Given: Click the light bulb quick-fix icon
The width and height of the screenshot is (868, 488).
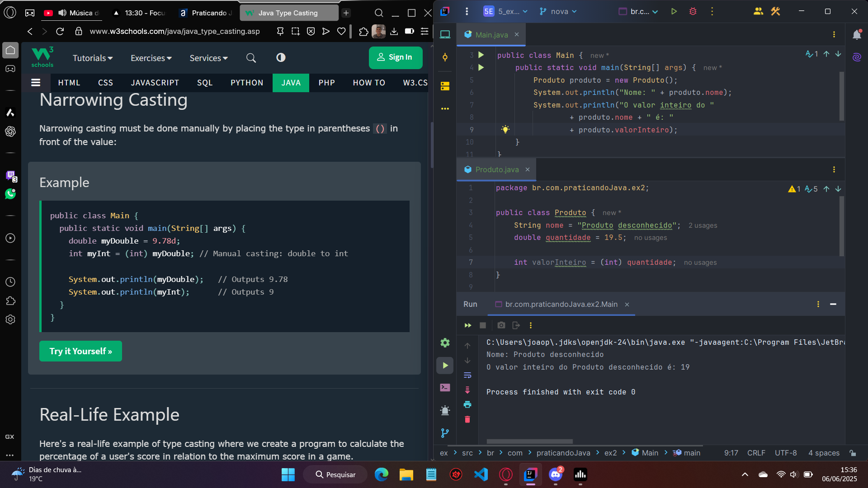Looking at the screenshot, I should click(505, 130).
